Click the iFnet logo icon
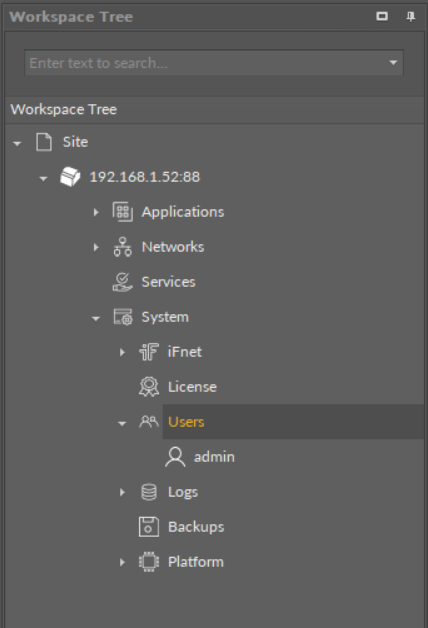The height and width of the screenshot is (628, 428). point(149,352)
